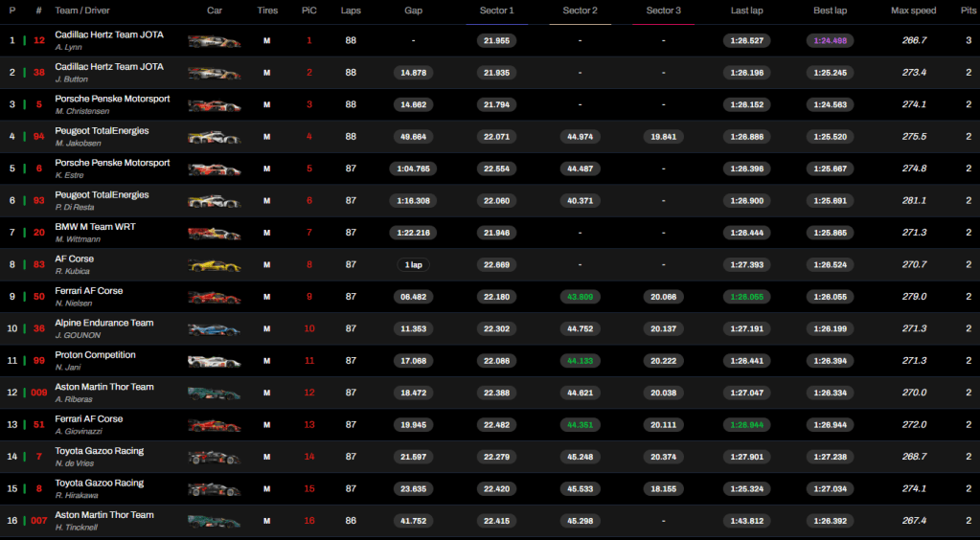Screen dimensions: 980x540
Task: Click the Sector 3 column header
Action: tap(663, 11)
